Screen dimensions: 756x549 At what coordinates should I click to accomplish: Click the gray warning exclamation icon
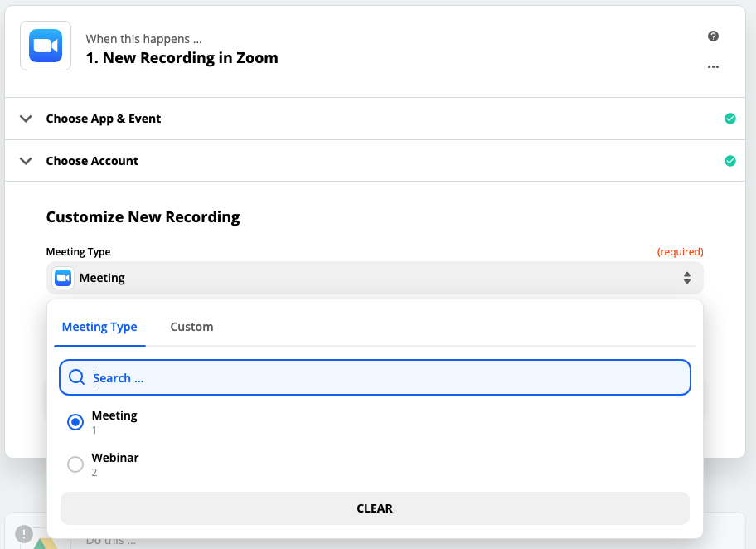[x=23, y=534]
